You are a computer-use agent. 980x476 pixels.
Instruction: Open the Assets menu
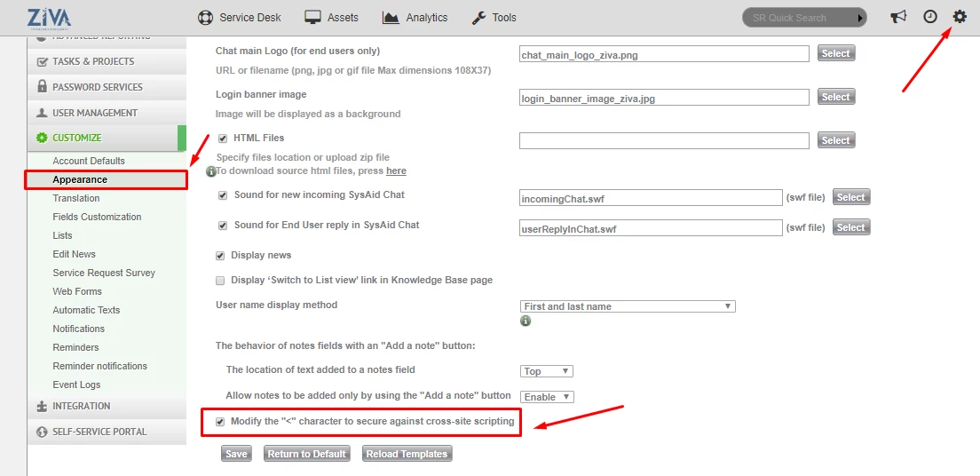(x=332, y=18)
